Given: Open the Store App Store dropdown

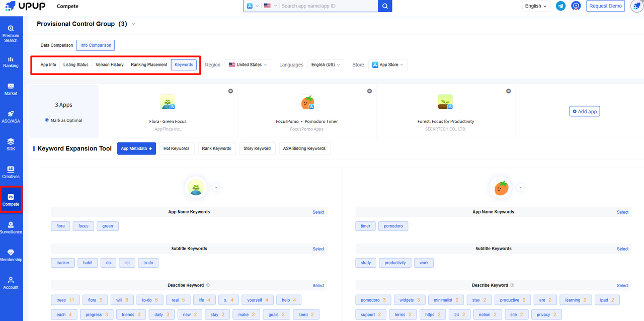Looking at the screenshot, I should tap(387, 65).
